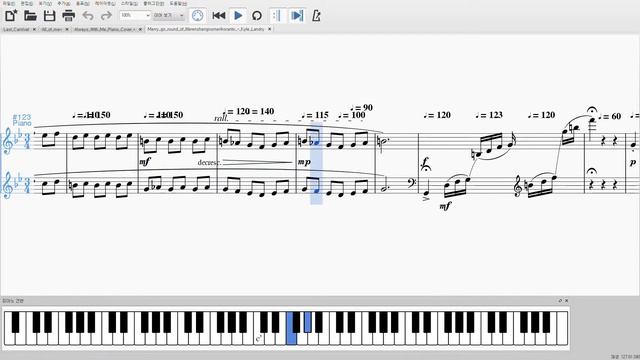This screenshot has height=360, width=640.
Task: Print the score using the printer icon
Action: (68, 16)
